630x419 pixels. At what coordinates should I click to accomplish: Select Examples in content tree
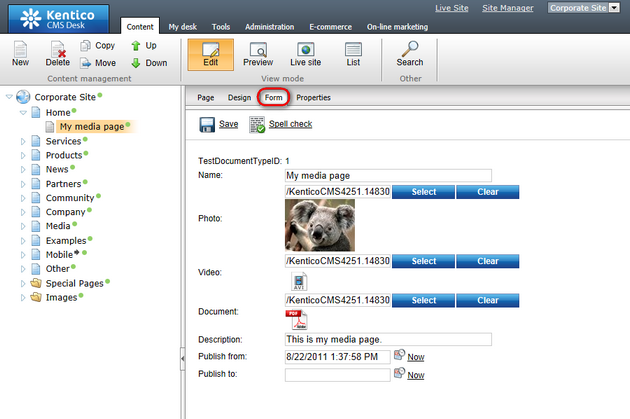click(x=66, y=241)
